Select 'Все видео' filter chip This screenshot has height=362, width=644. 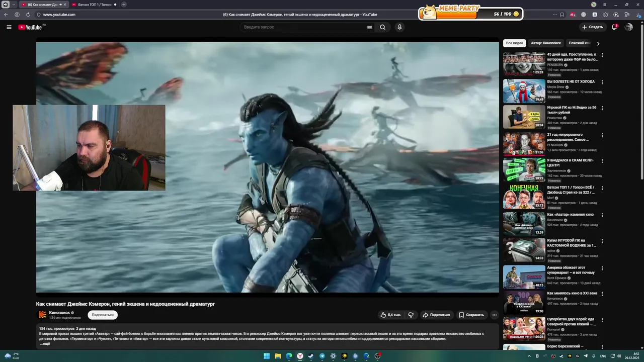515,43
